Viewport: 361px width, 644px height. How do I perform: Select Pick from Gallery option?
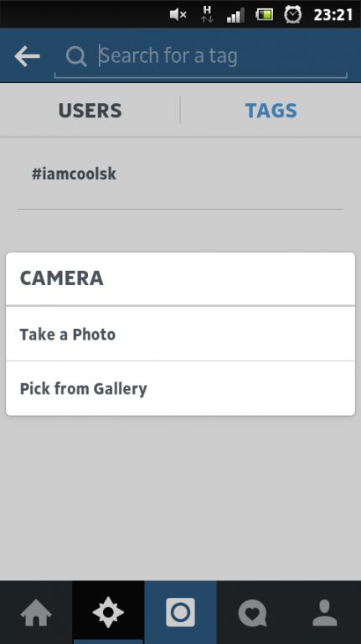(181, 388)
